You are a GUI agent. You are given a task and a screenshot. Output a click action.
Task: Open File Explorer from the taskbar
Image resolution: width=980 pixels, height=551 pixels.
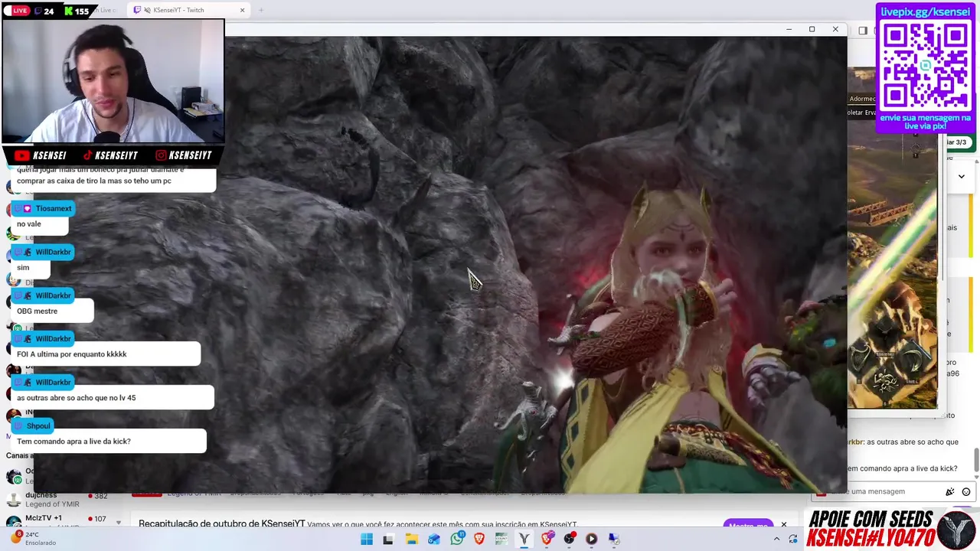(x=411, y=540)
